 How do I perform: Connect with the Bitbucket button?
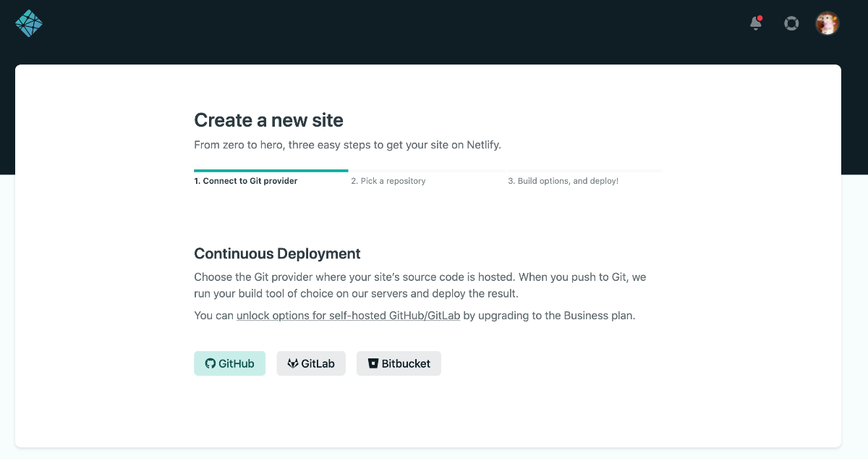pos(399,363)
